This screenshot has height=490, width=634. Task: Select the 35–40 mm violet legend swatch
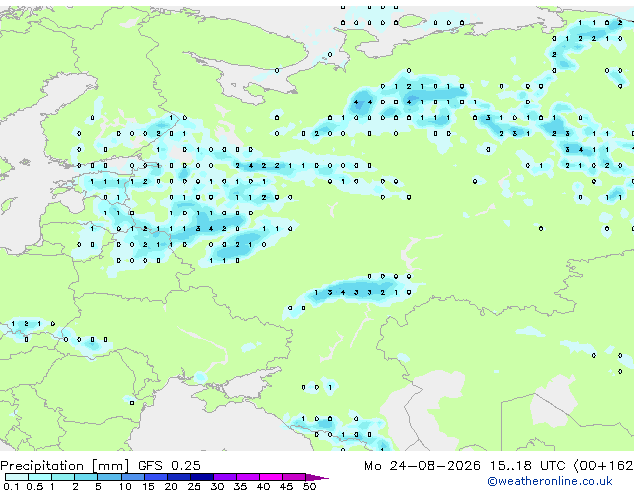(x=248, y=477)
